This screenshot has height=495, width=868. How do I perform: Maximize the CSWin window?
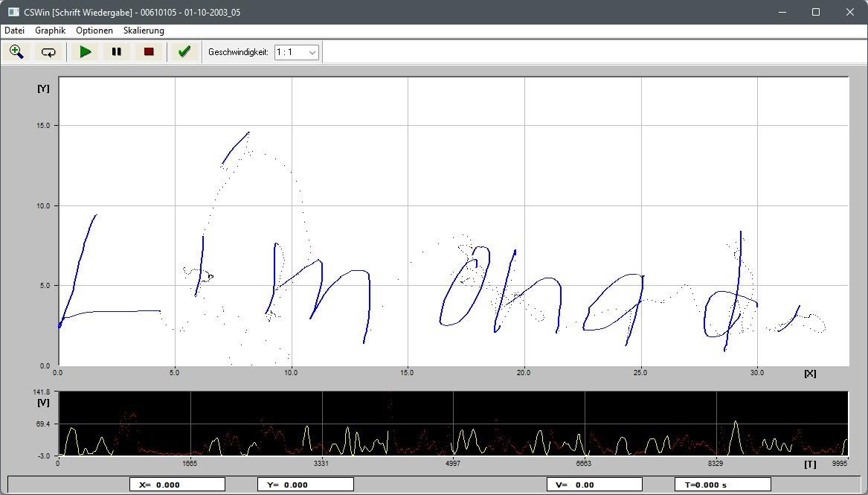click(x=815, y=12)
